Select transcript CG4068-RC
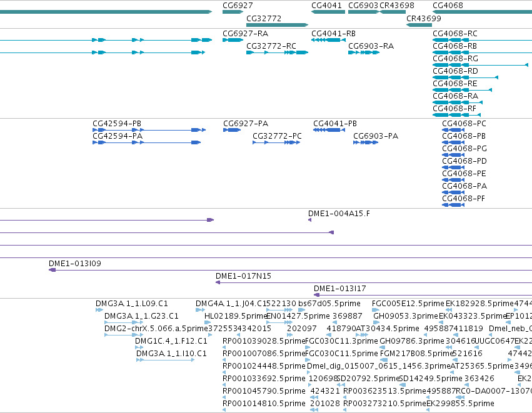This screenshot has width=532, height=413. [x=482, y=40]
